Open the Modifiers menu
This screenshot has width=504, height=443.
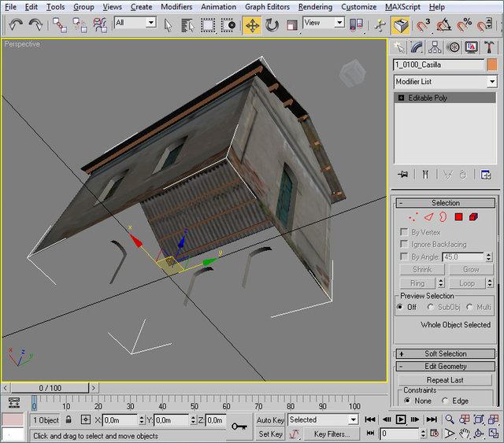(176, 6)
